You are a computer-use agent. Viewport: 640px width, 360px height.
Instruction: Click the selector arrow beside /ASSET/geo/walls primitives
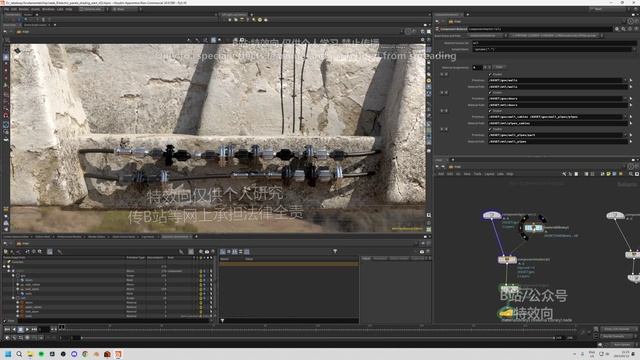631,80
